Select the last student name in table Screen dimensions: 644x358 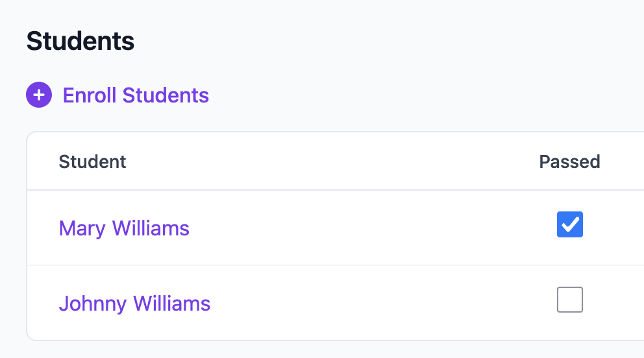tap(134, 304)
